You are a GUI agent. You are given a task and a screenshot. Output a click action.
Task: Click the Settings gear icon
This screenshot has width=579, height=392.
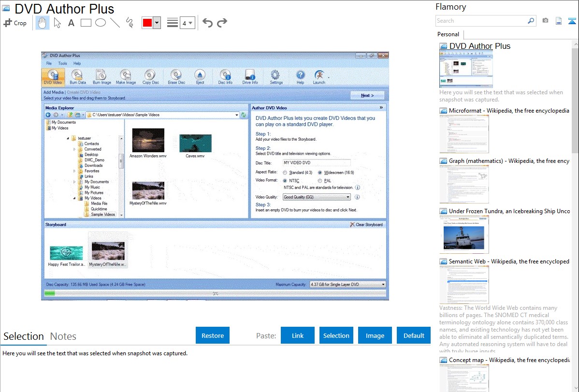click(x=276, y=76)
